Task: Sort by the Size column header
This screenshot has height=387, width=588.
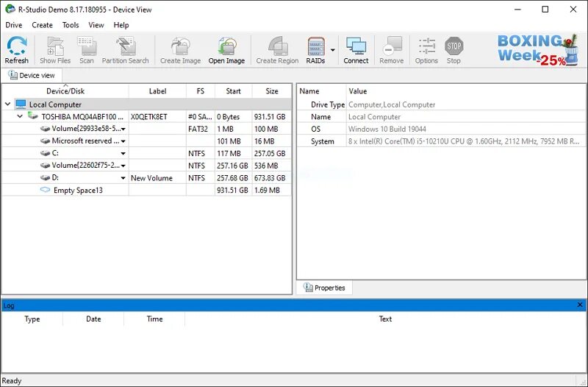Action: 272,90
